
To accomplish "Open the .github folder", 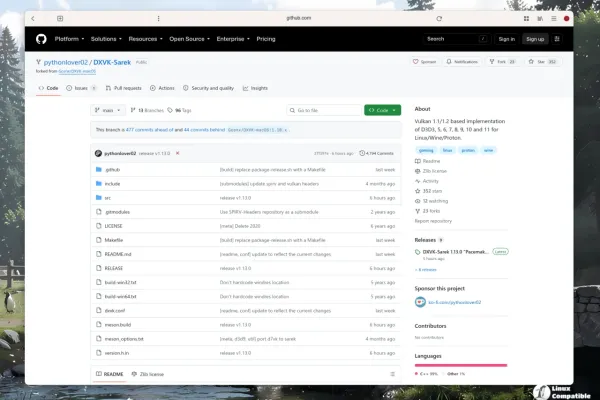I will tap(112, 170).
